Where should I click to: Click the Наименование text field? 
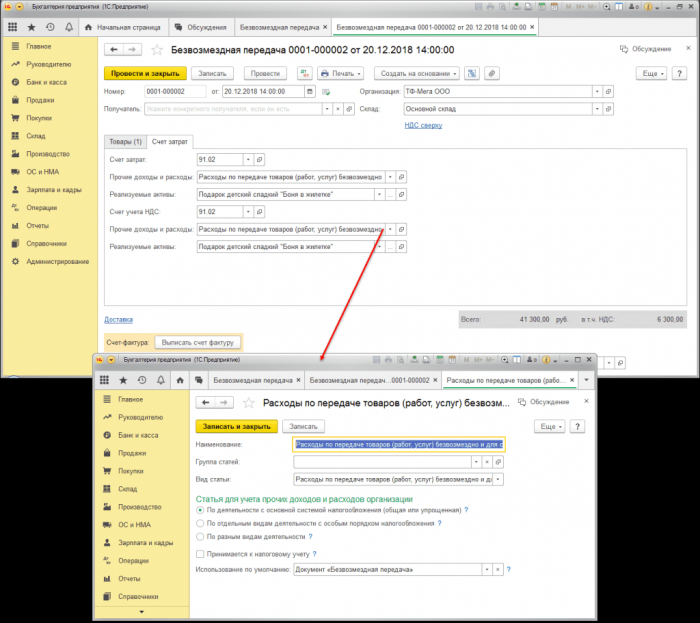pyautogui.click(x=398, y=444)
